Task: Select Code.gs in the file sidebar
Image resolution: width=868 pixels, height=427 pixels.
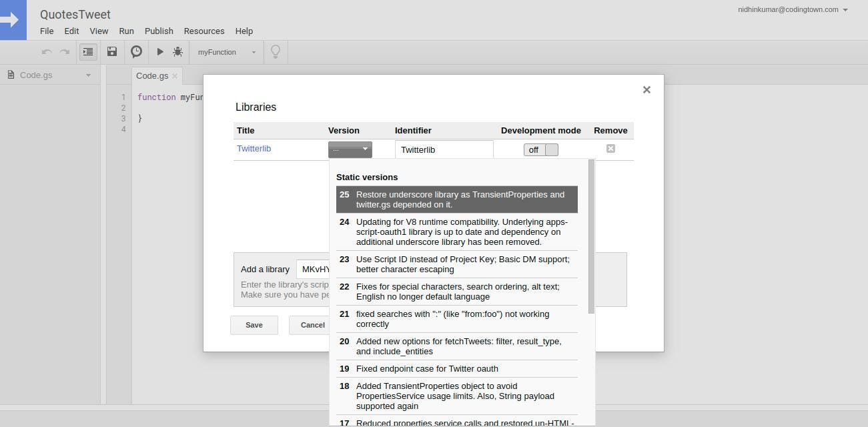Action: pos(36,75)
